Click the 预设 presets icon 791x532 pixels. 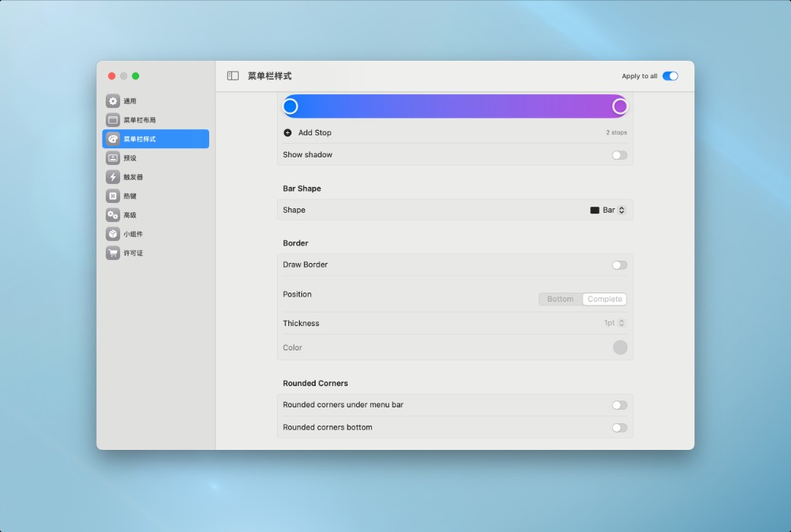point(113,158)
